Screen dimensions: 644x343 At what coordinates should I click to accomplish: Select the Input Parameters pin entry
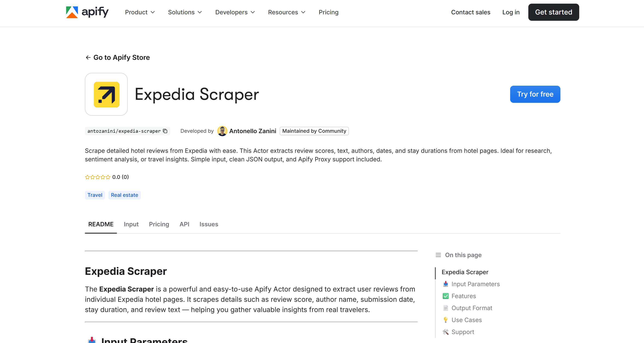[475, 284]
